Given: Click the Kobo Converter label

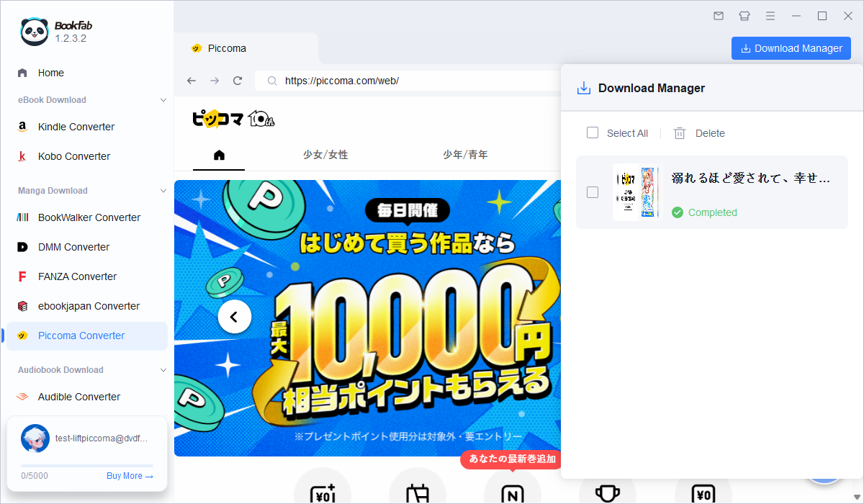Looking at the screenshot, I should (x=74, y=156).
